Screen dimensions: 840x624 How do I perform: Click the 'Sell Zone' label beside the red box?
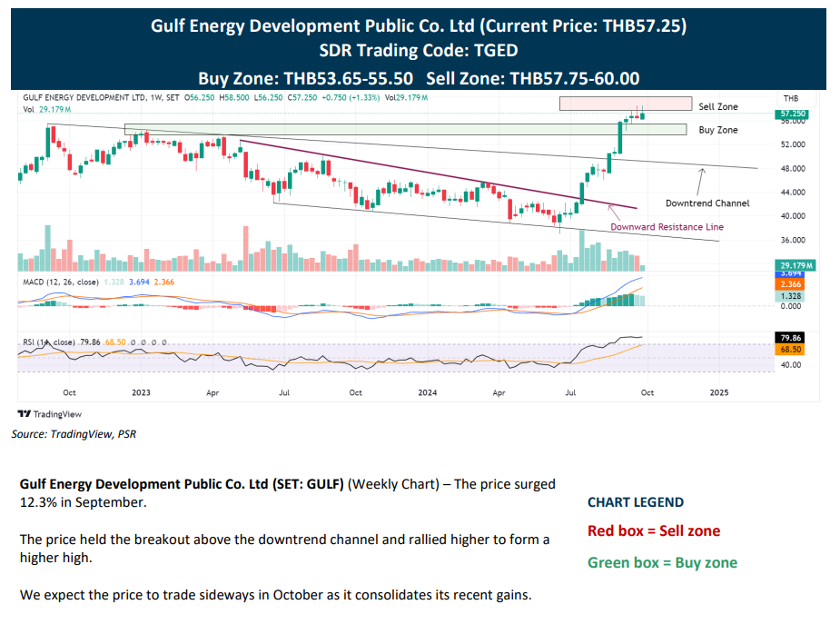tap(717, 106)
